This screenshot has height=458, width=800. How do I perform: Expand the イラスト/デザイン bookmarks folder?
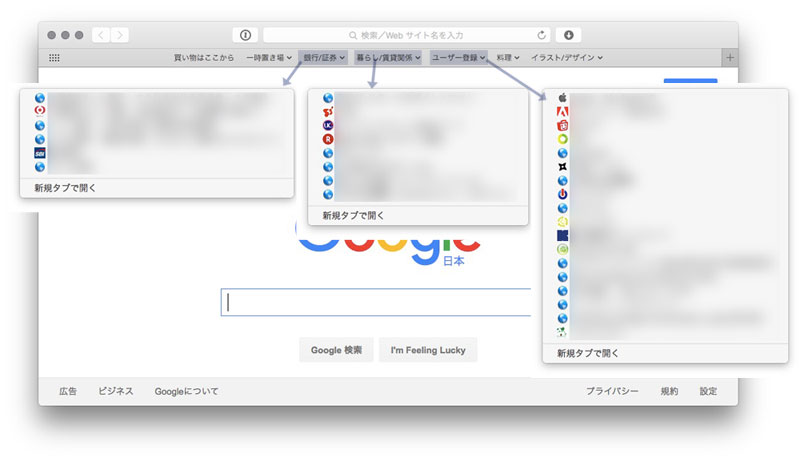pyautogui.click(x=567, y=58)
